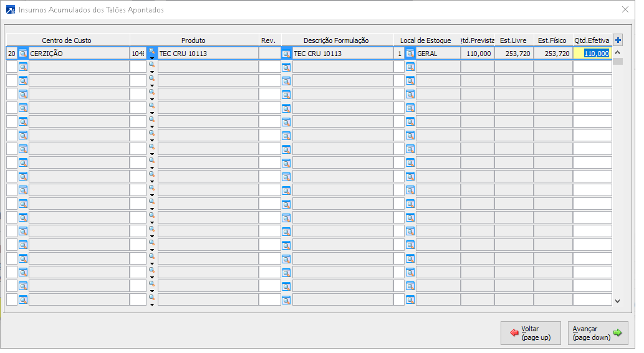Select the Local de Estoque code field with 1

[399, 54]
